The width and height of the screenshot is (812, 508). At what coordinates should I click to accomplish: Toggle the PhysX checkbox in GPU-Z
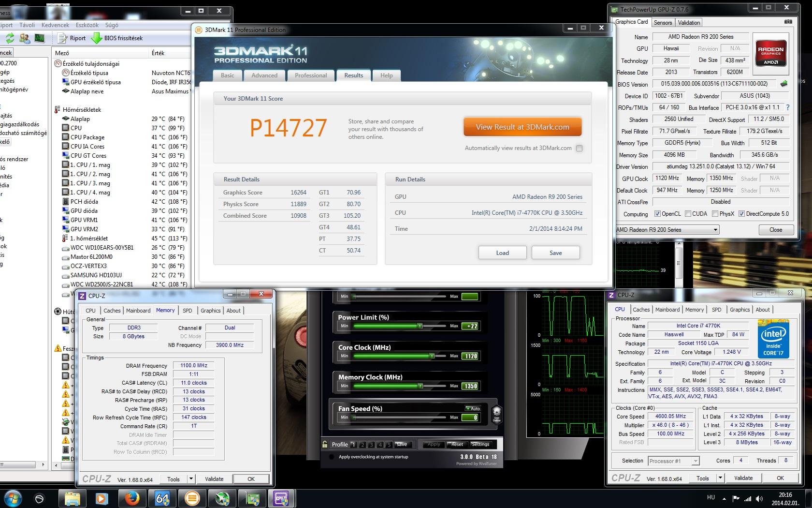715,214
